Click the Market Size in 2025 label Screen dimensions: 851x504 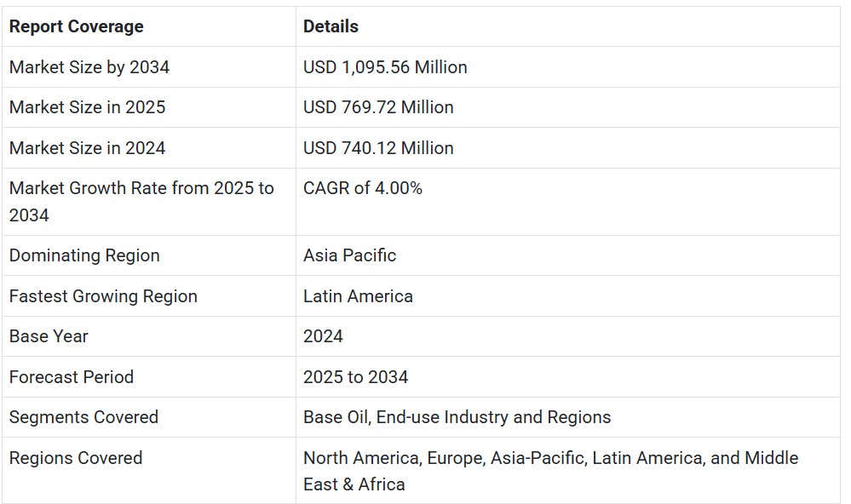(88, 107)
